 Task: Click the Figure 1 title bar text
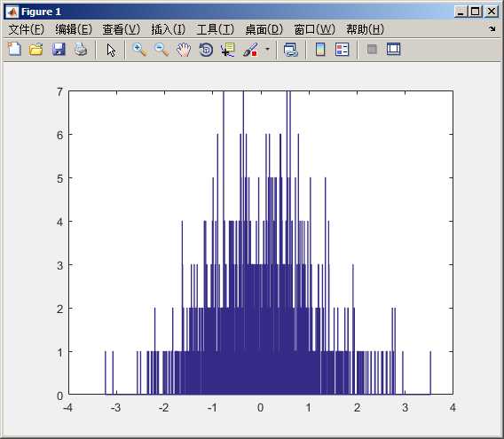click(41, 12)
